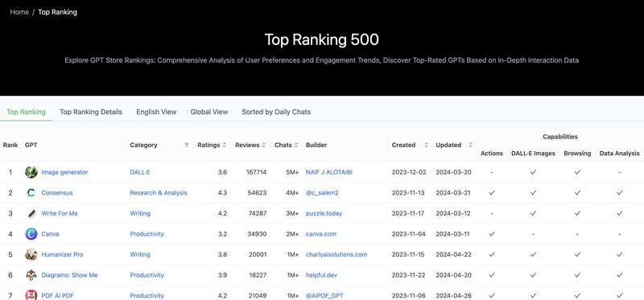Click the Builder column header
The height and width of the screenshot is (300, 644).
[x=316, y=145]
